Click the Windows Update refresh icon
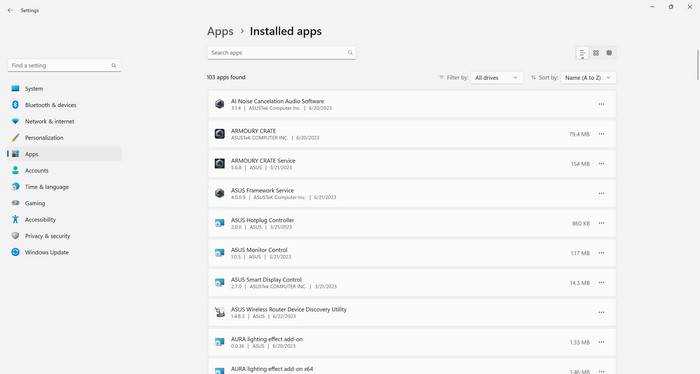The height and width of the screenshot is (374, 700). [16, 252]
